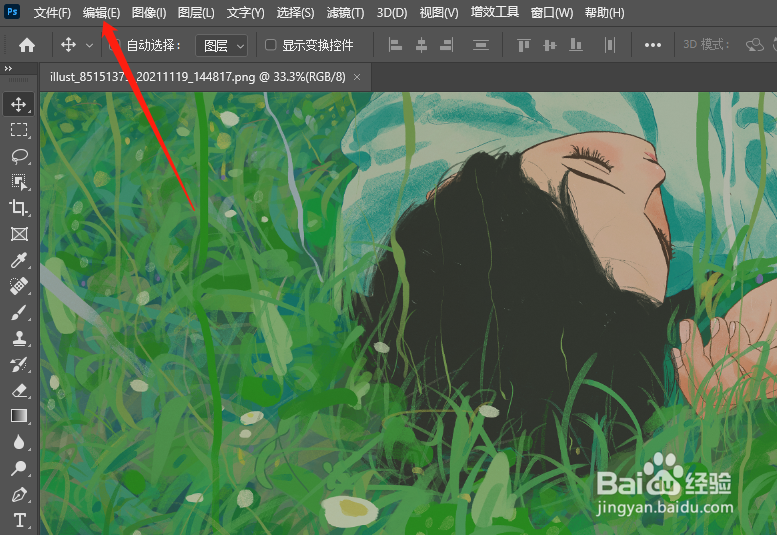Open the 视图(V) menu

(439, 12)
